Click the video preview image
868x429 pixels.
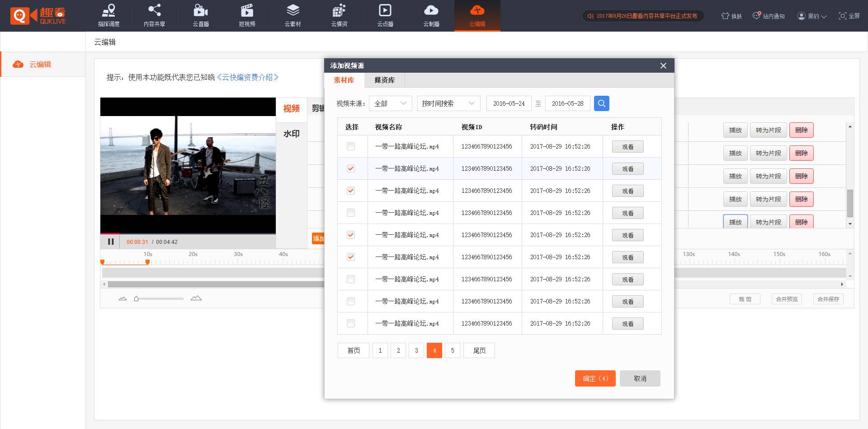click(188, 165)
